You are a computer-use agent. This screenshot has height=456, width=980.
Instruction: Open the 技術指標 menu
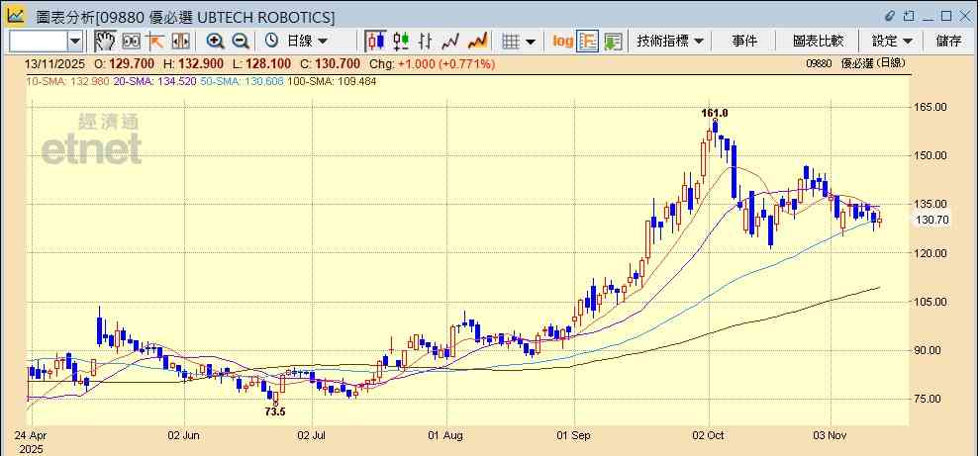click(x=670, y=41)
